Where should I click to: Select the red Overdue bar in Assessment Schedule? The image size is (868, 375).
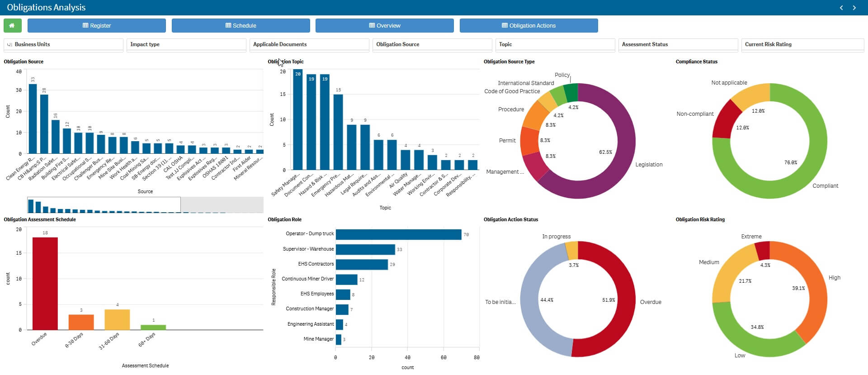45,283
